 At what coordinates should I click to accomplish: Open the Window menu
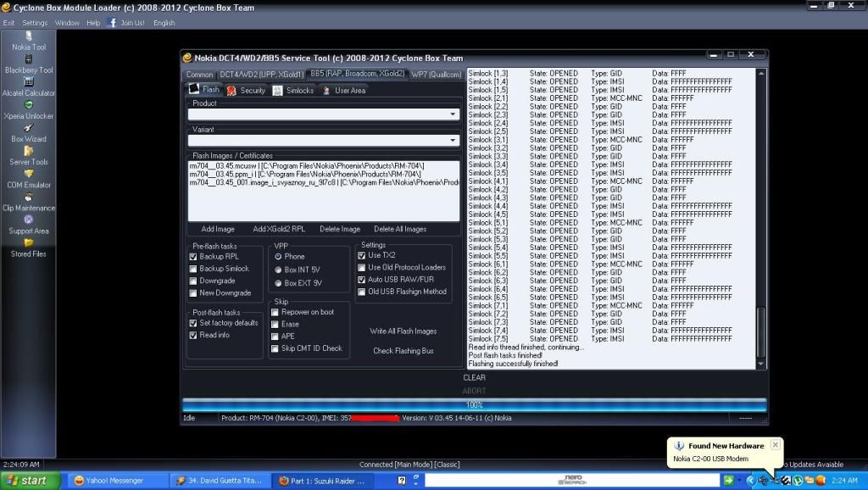click(x=67, y=23)
